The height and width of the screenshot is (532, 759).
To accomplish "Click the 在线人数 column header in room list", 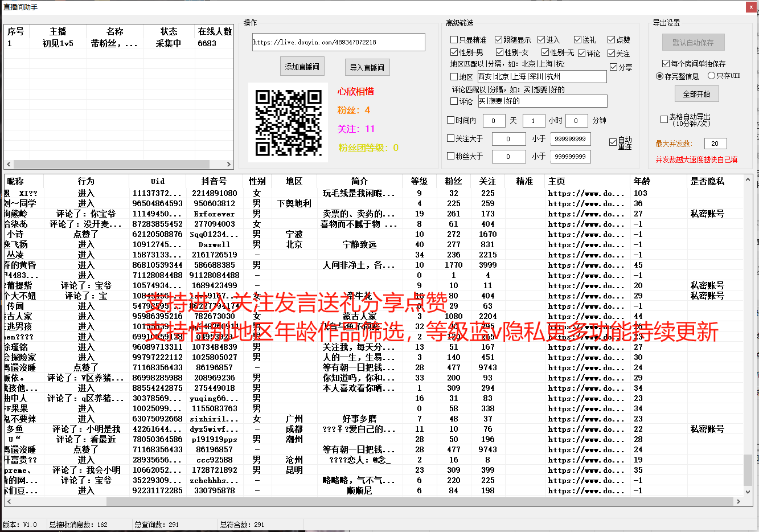I will tap(214, 31).
